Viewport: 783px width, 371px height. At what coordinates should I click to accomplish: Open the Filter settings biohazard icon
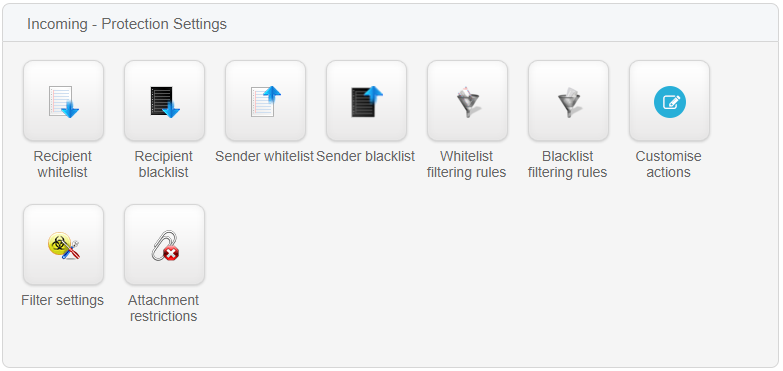[64, 246]
